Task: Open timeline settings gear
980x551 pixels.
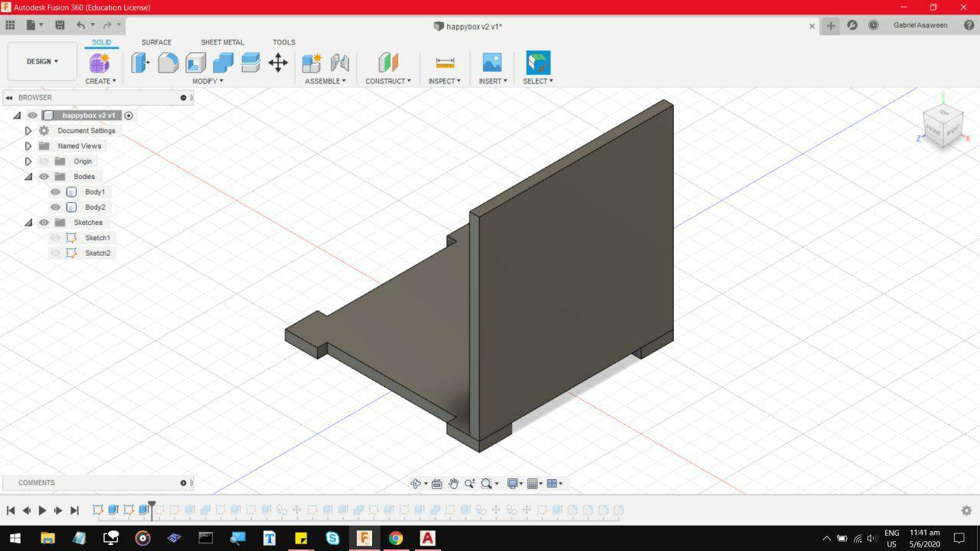Action: pos(966,510)
